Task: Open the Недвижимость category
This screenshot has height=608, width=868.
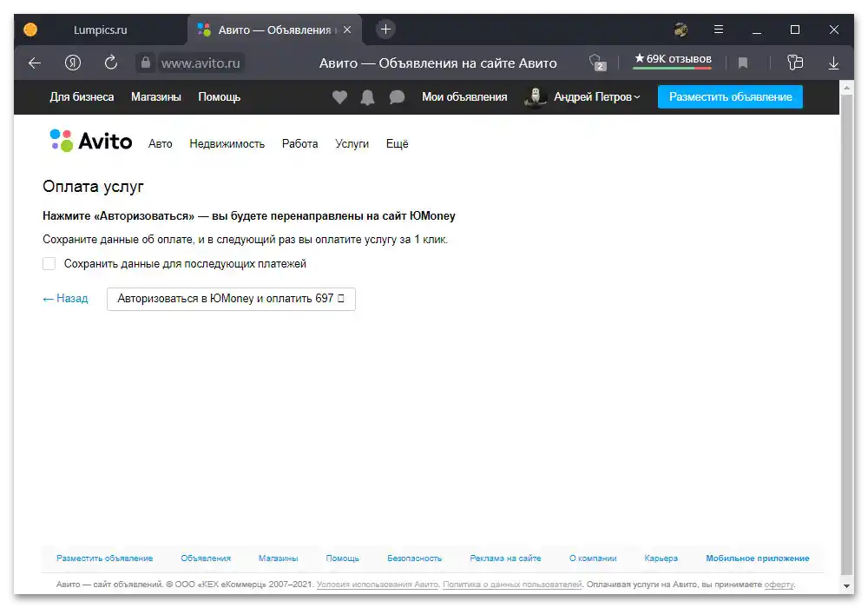Action: [x=227, y=144]
